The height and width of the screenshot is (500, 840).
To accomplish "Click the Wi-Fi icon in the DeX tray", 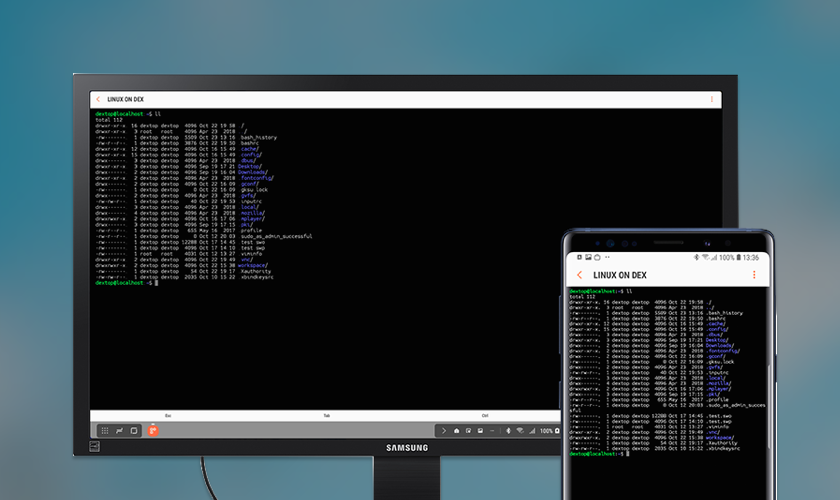I will coord(520,430).
